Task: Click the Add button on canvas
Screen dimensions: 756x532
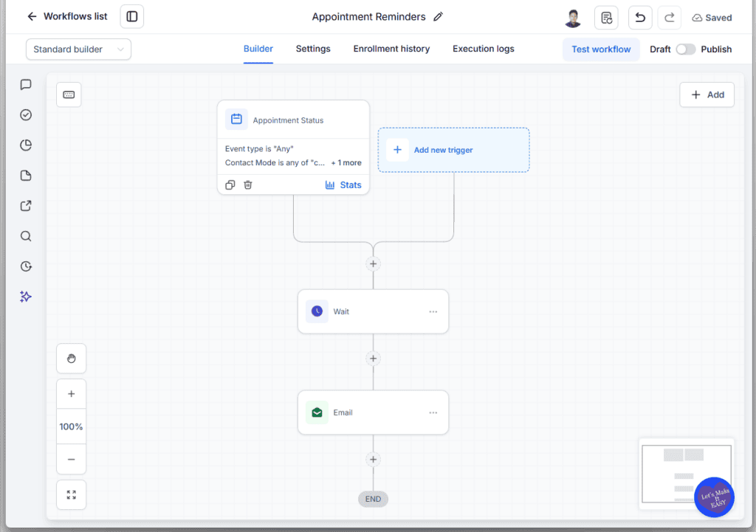Action: click(x=707, y=94)
